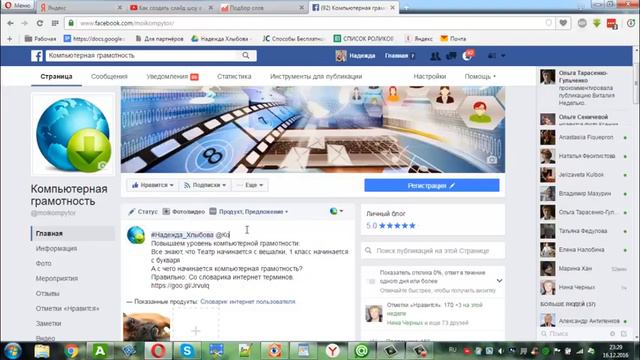Expand the Нравится dropdown button

(152, 185)
